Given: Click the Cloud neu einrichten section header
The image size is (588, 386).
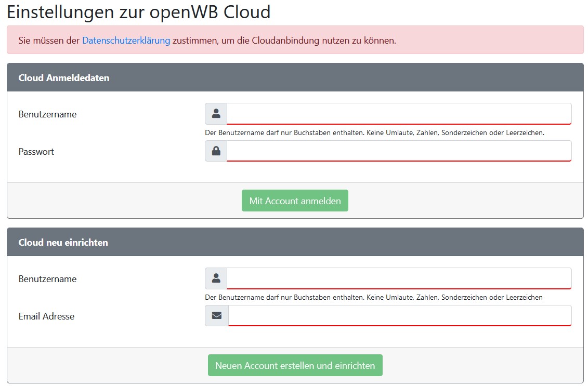Looking at the screenshot, I should [x=295, y=242].
